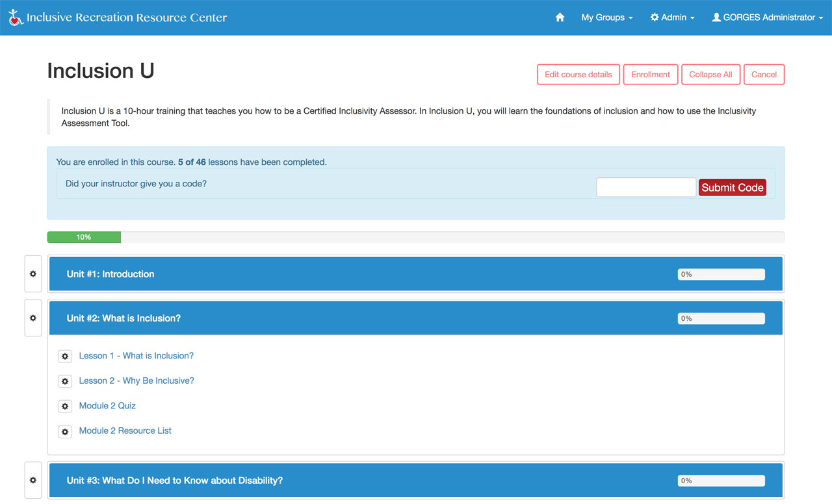Viewport: 832px width, 504px height.
Task: Open gear settings for Unit #3
Action: click(33, 480)
